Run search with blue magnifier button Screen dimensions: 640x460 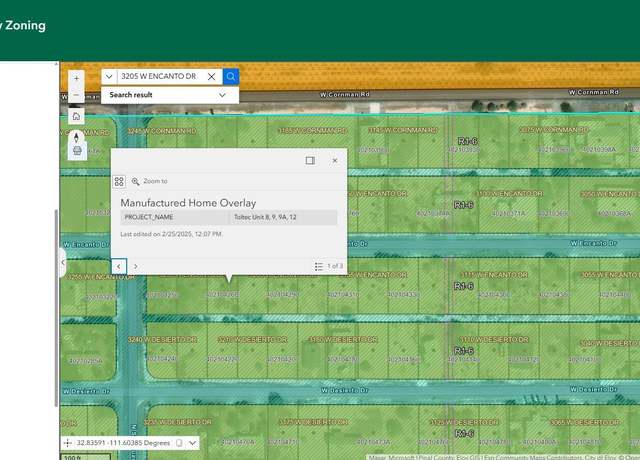click(x=231, y=76)
